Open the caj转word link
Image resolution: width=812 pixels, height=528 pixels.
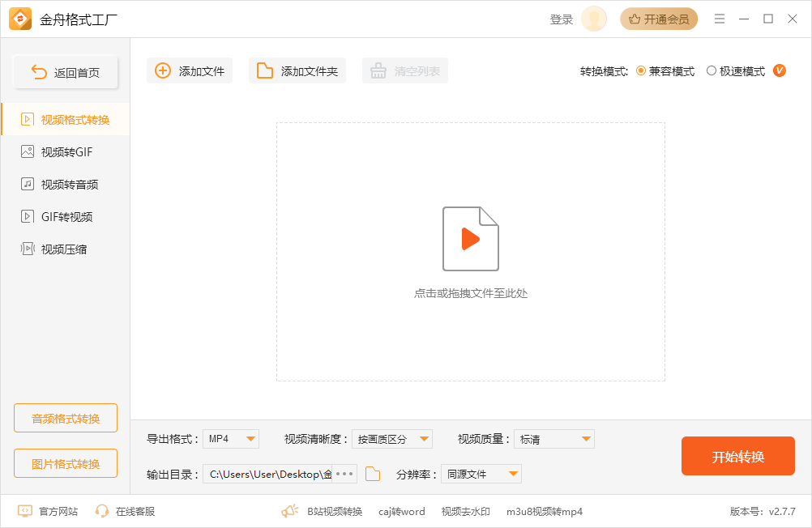[401, 512]
